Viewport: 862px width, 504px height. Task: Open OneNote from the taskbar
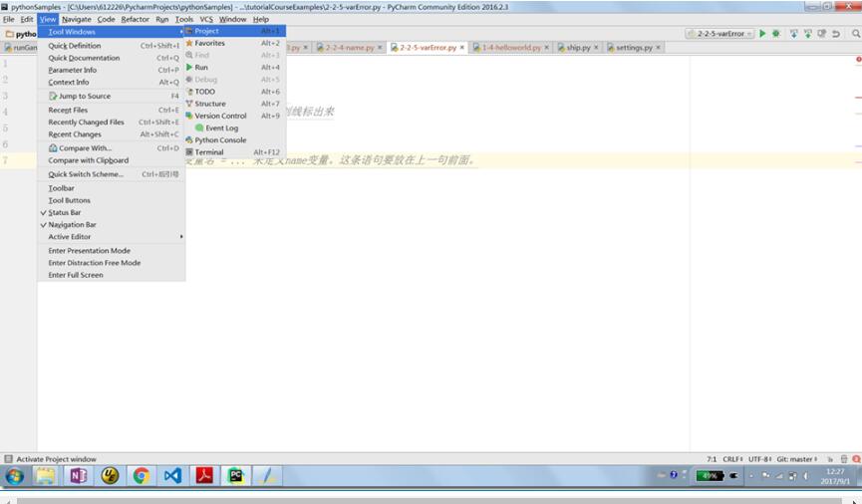78,475
